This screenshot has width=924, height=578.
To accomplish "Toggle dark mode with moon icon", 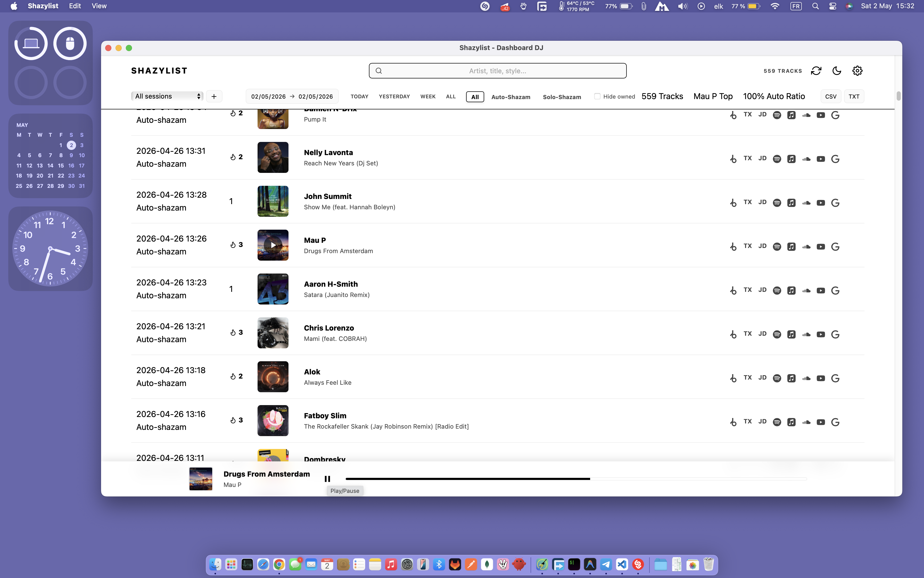I will [837, 71].
